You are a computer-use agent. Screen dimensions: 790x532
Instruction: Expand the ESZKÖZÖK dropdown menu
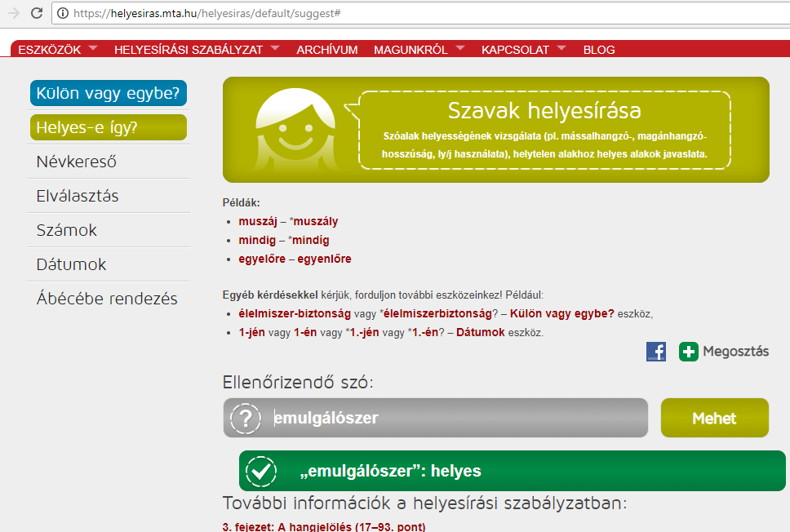[x=92, y=49]
